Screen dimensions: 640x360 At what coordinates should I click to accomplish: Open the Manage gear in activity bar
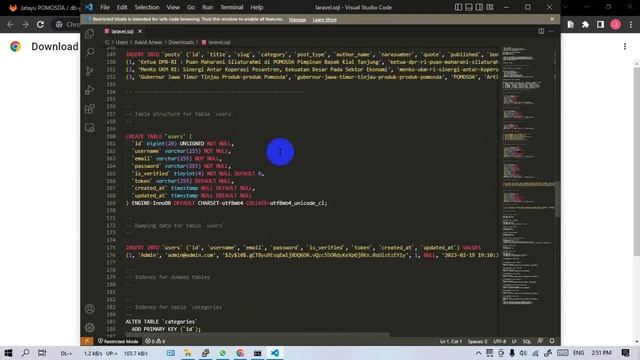(90, 327)
